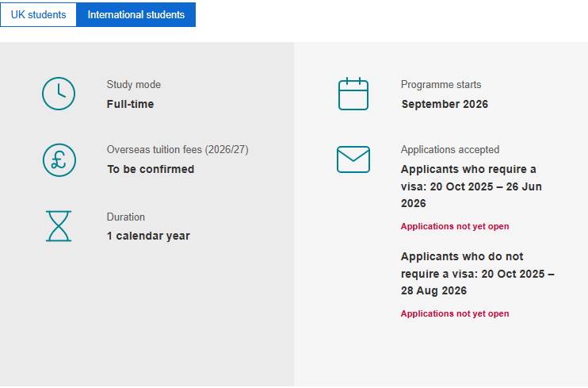Click the hourglass Duration icon
588x388 pixels.
click(x=59, y=226)
